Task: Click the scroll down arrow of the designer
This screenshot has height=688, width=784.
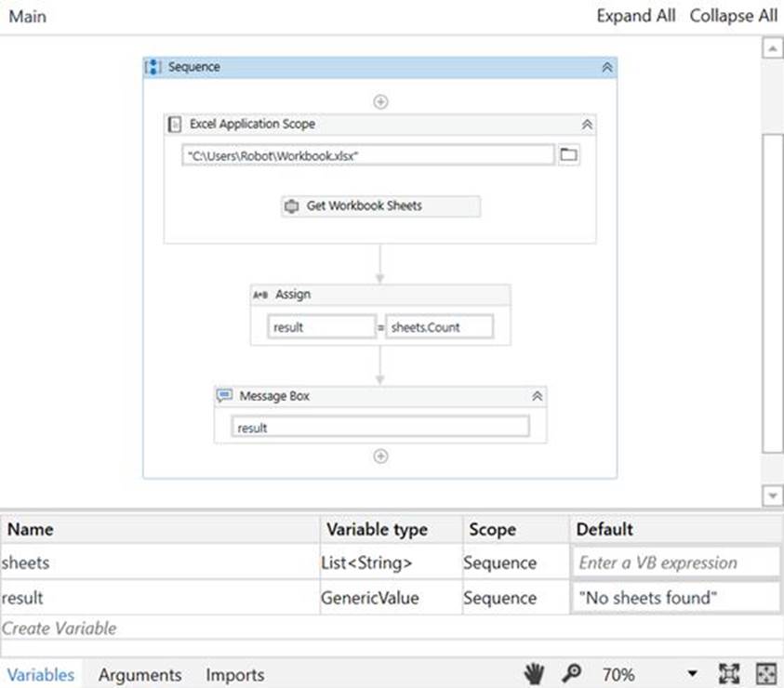Action: (772, 496)
